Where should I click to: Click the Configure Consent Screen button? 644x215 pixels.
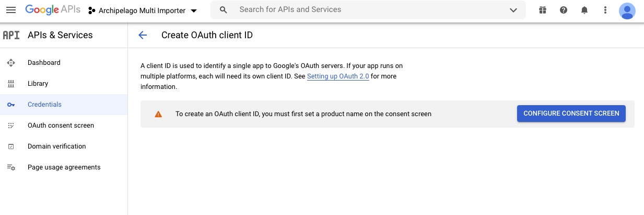pyautogui.click(x=571, y=114)
